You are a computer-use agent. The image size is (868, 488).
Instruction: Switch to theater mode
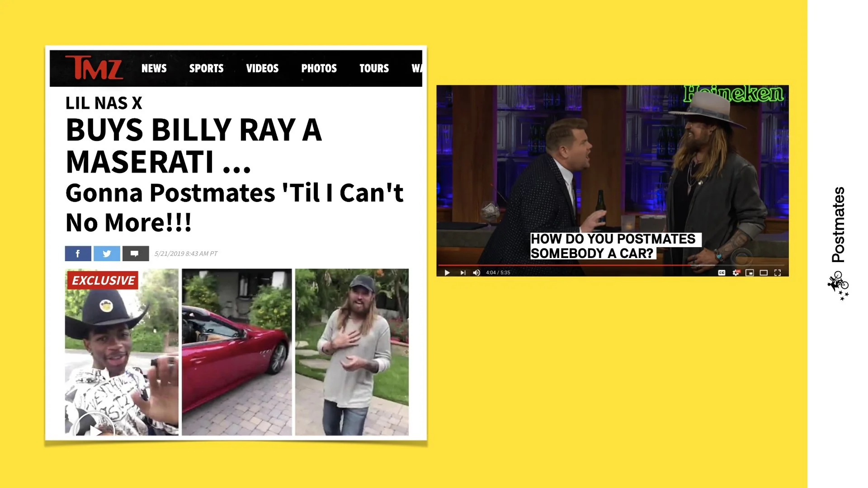point(764,272)
